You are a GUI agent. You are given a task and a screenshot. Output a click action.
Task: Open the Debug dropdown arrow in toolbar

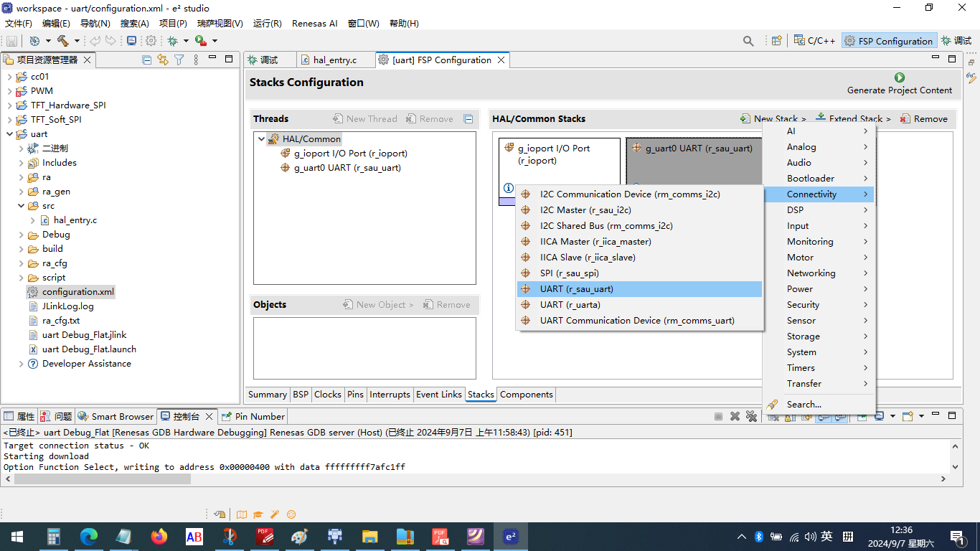186,41
